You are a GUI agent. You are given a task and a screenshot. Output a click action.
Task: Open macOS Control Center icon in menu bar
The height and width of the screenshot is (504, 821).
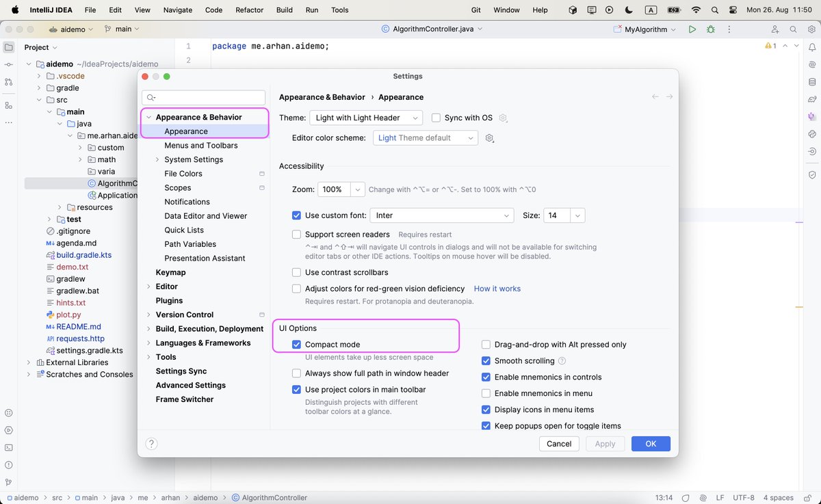point(733,10)
